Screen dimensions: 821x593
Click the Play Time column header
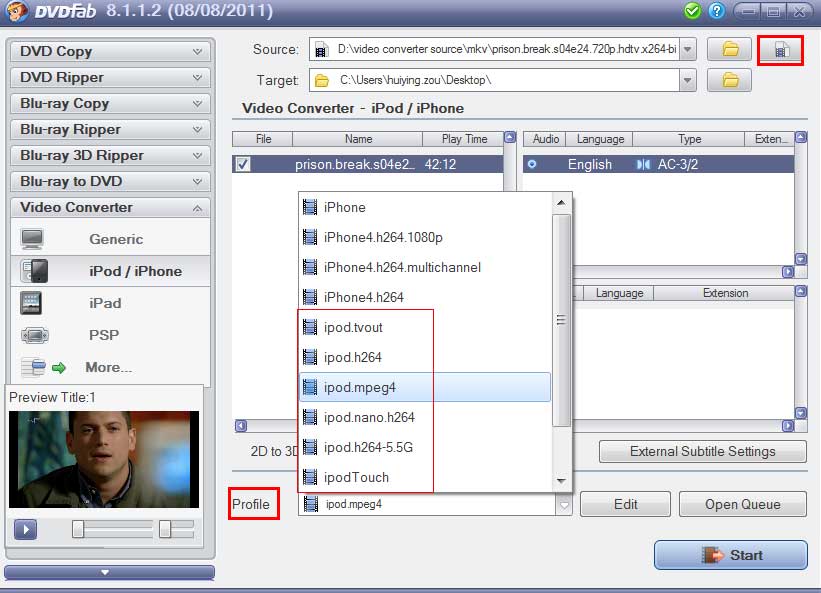(x=464, y=139)
